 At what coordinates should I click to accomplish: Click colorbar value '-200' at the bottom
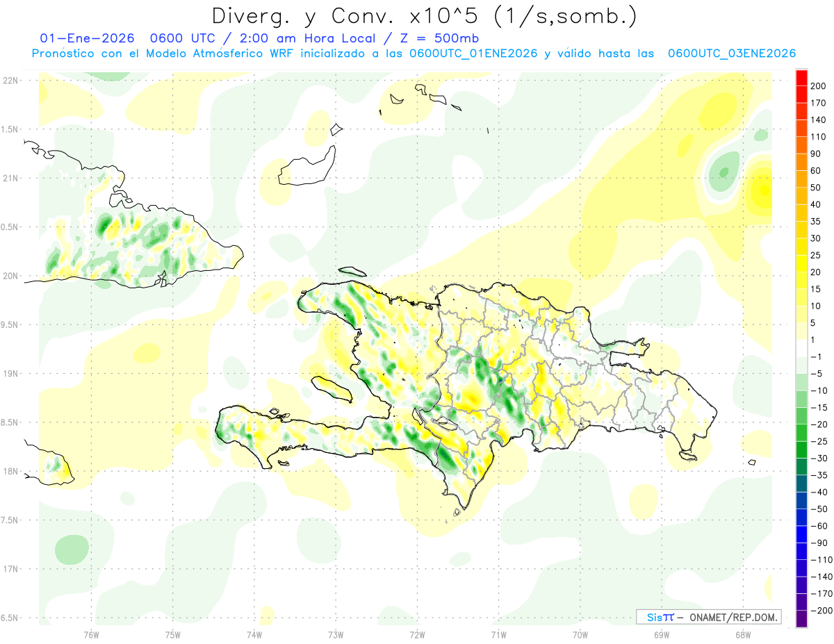pos(821,610)
